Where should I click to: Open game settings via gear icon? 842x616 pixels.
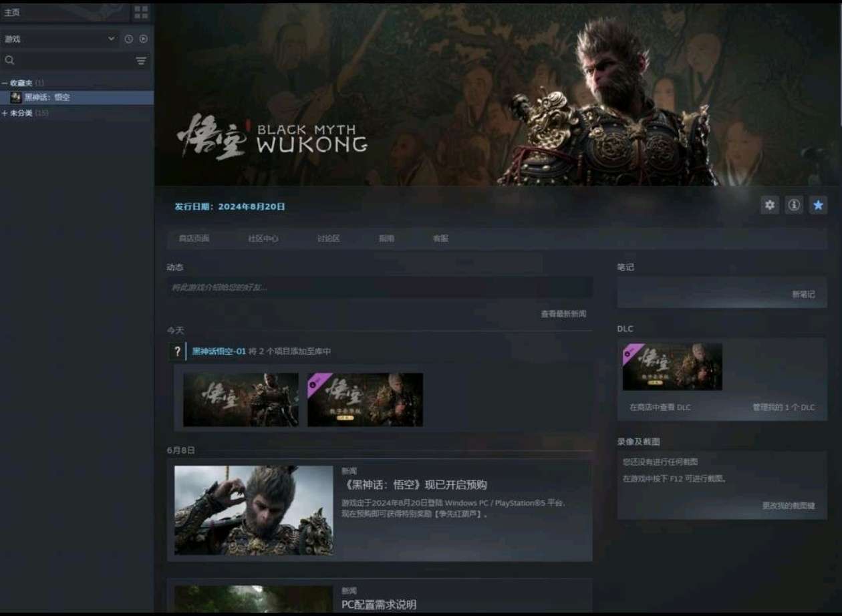[x=770, y=205]
